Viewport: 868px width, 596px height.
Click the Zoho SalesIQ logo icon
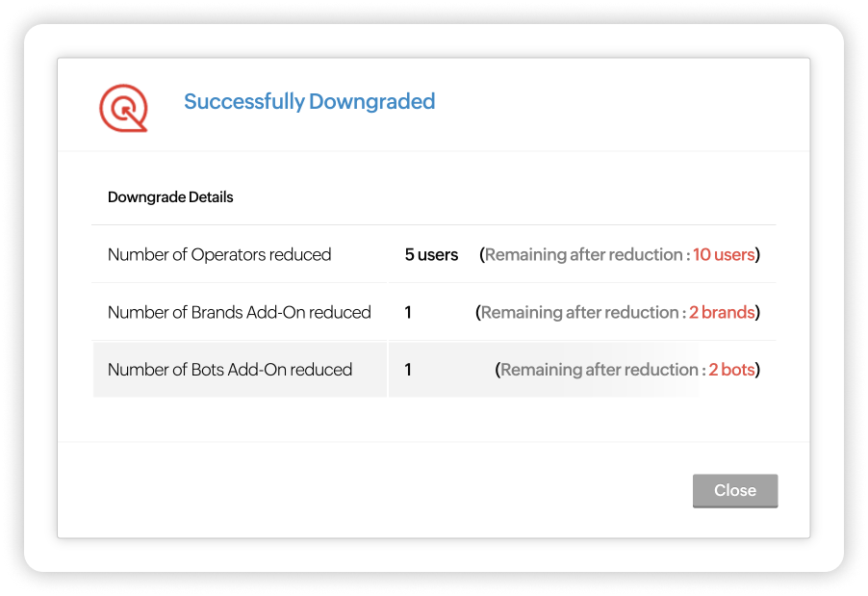(x=123, y=108)
